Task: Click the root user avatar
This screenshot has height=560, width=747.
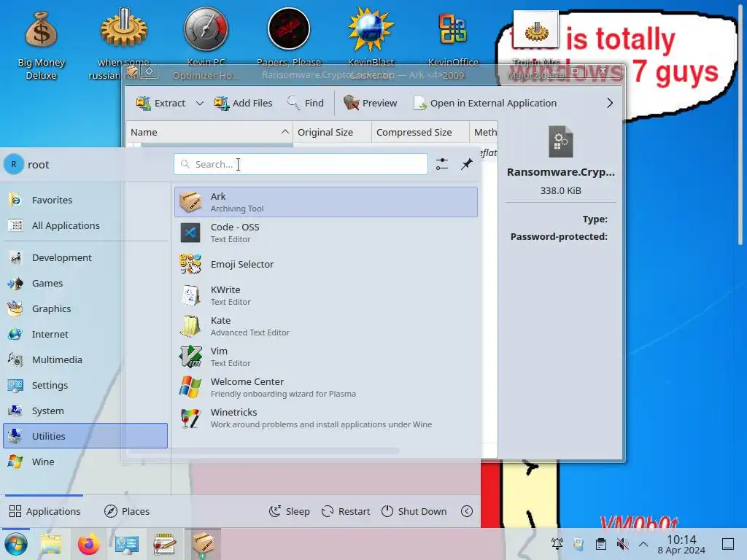Action: (x=14, y=164)
